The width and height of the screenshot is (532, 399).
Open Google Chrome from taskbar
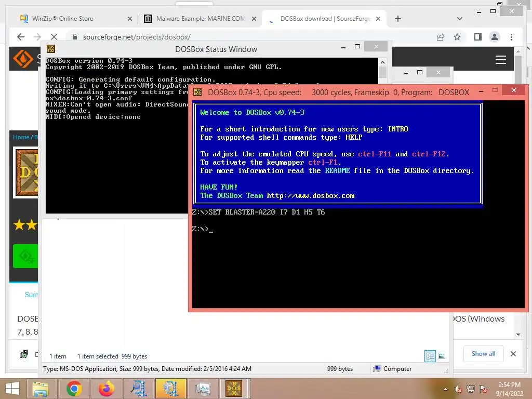pyautogui.click(x=74, y=389)
